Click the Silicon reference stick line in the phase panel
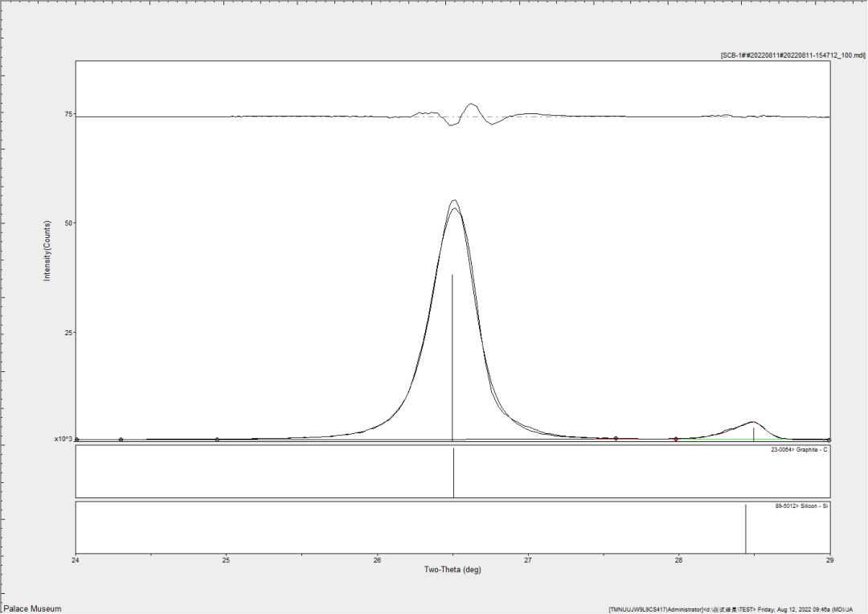Image resolution: width=868 pixels, height=614 pixels. [x=746, y=529]
